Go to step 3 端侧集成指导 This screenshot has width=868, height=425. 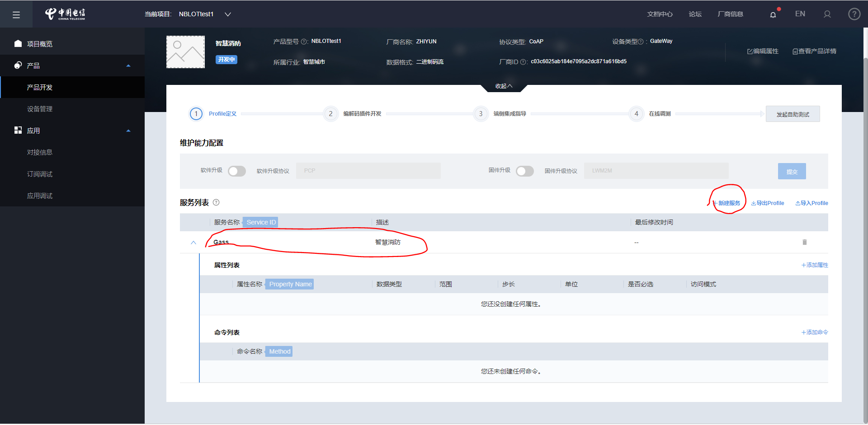pos(500,114)
